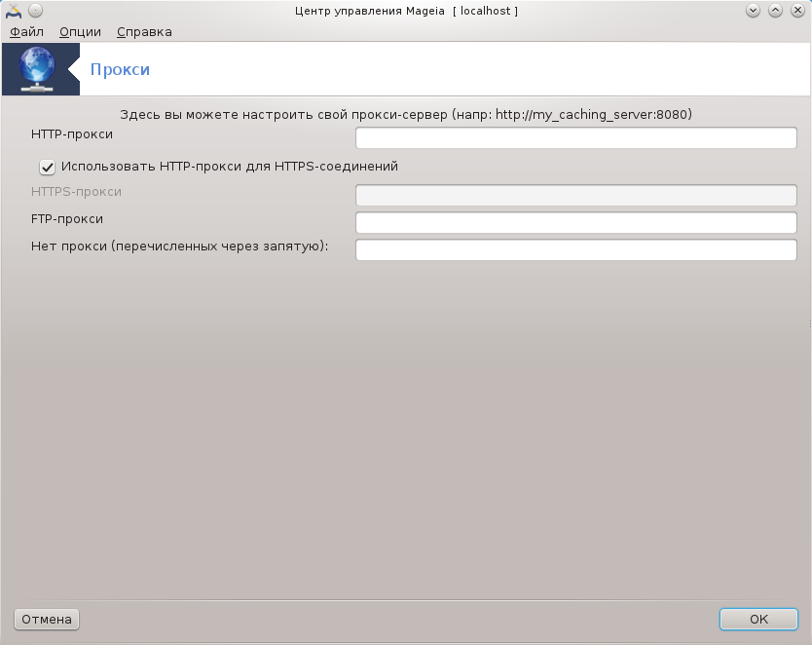The image size is (812, 645).
Task: Open the Опции menu
Action: [80, 31]
